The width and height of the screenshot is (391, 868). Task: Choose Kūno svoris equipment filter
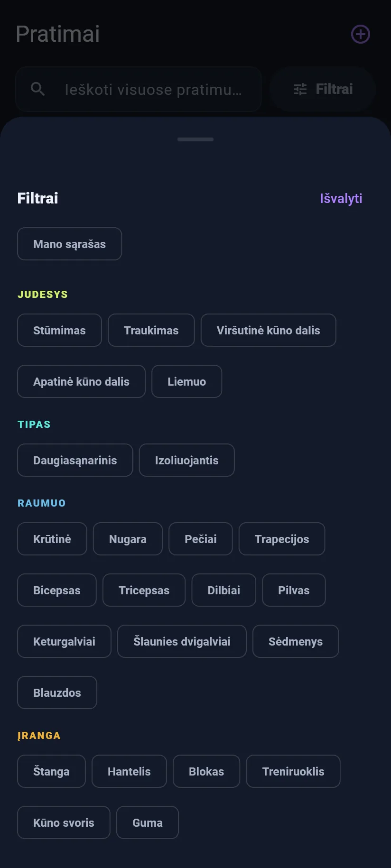64,822
